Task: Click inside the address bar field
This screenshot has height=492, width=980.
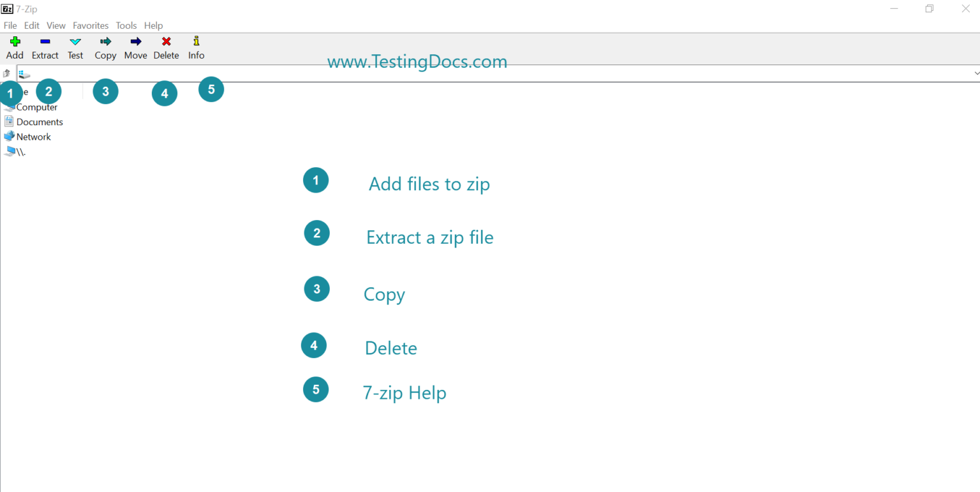Action: pyautogui.click(x=255, y=73)
